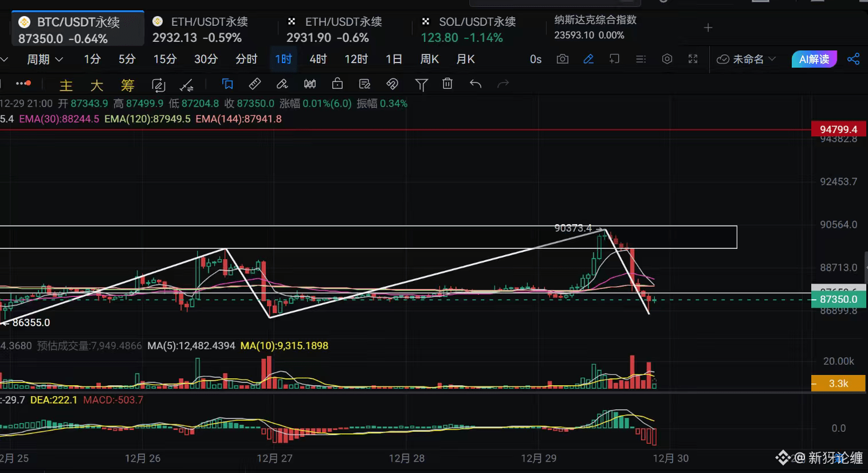Click the rotate-sync drawing icon
868x473 pixels.
point(158,85)
